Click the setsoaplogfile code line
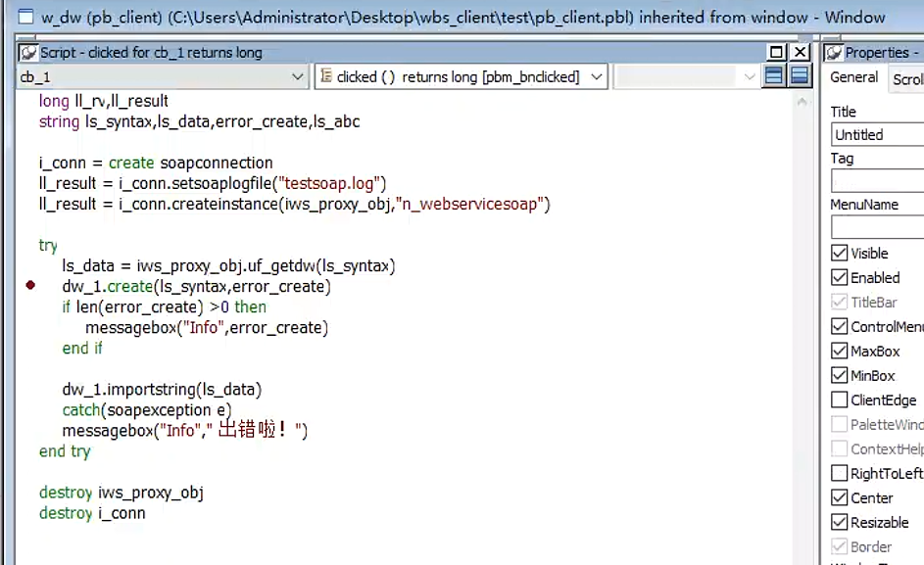Image resolution: width=924 pixels, height=565 pixels. 213,184
